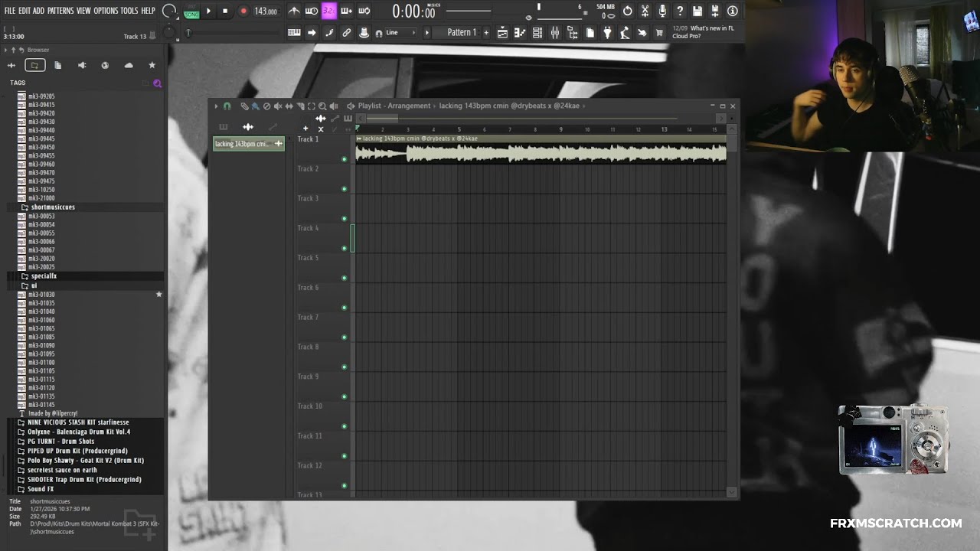Viewport: 980px width, 551px height.
Task: Toggle wait for input to start playing
Action: (312, 11)
